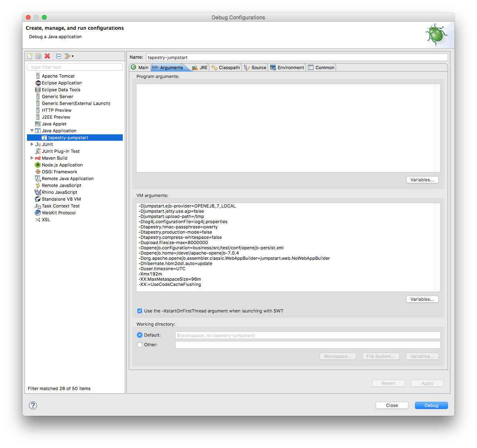Click the Remote JavaScript icon

pos(38,185)
